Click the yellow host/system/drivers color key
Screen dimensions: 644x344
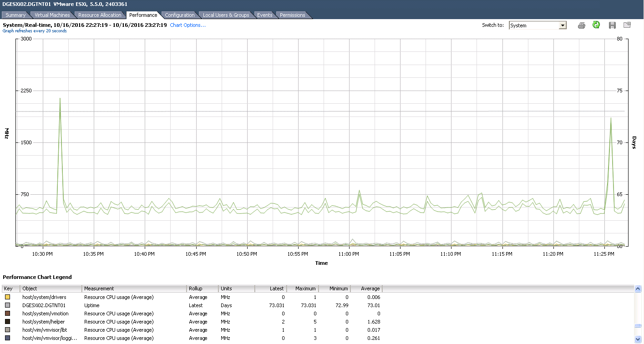pyautogui.click(x=7, y=297)
